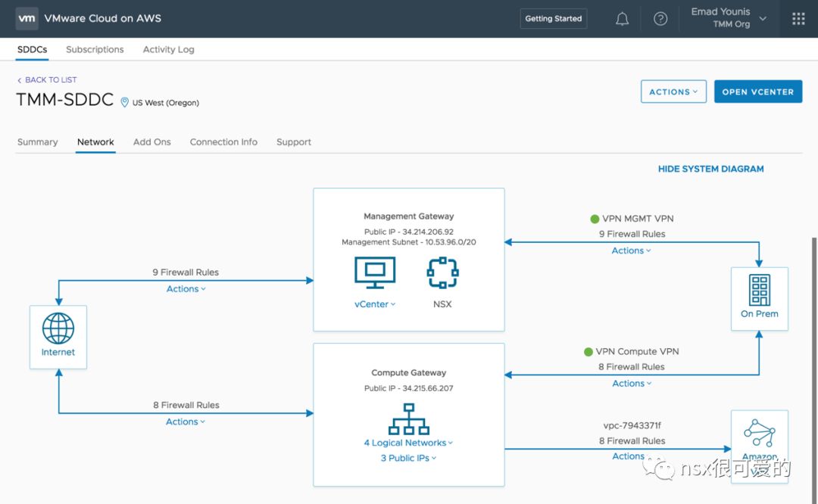Expand 4 Logical Networks dropdown
Viewport: 818px width, 504px height.
tap(408, 443)
